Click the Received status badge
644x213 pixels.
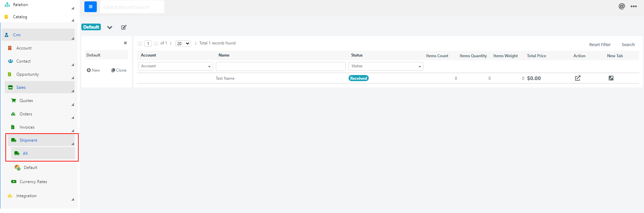coord(359,78)
